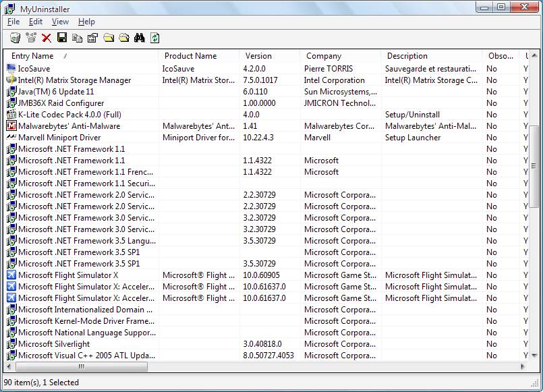This screenshot has width=543, height=392.
Task: Click version cell '3.0.40818.0'
Action: 262,343
